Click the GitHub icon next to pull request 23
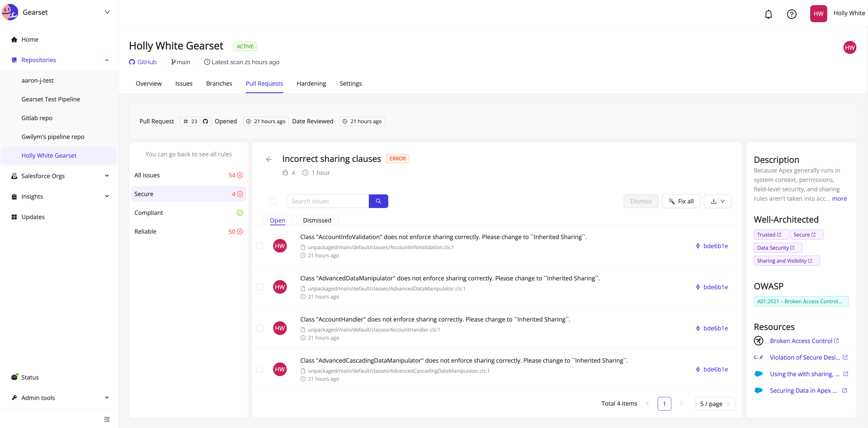 [x=205, y=121]
